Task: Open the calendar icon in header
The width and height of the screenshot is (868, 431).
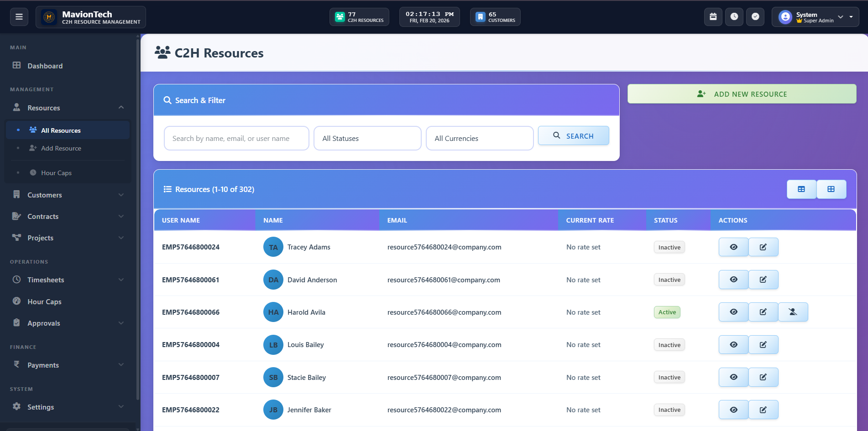Action: (713, 17)
